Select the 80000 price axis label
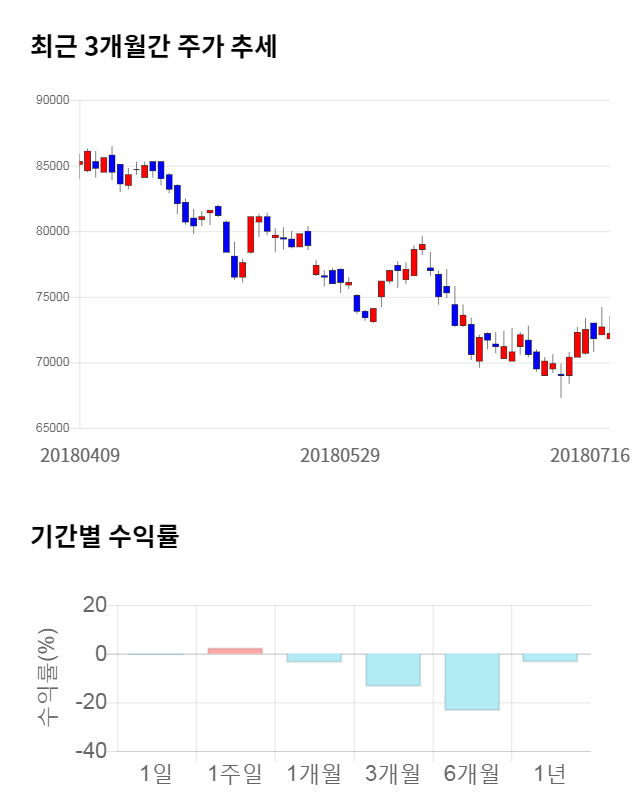 [x=50, y=231]
